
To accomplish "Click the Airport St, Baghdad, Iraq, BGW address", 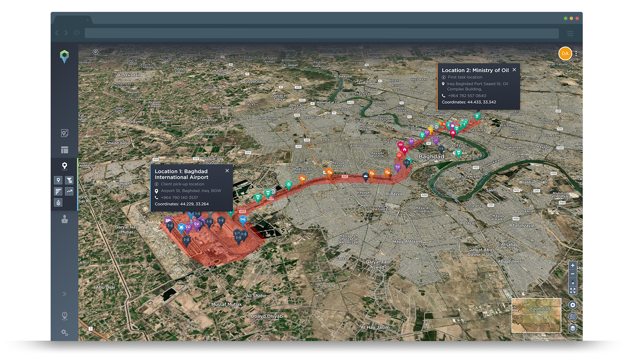I will [x=191, y=191].
